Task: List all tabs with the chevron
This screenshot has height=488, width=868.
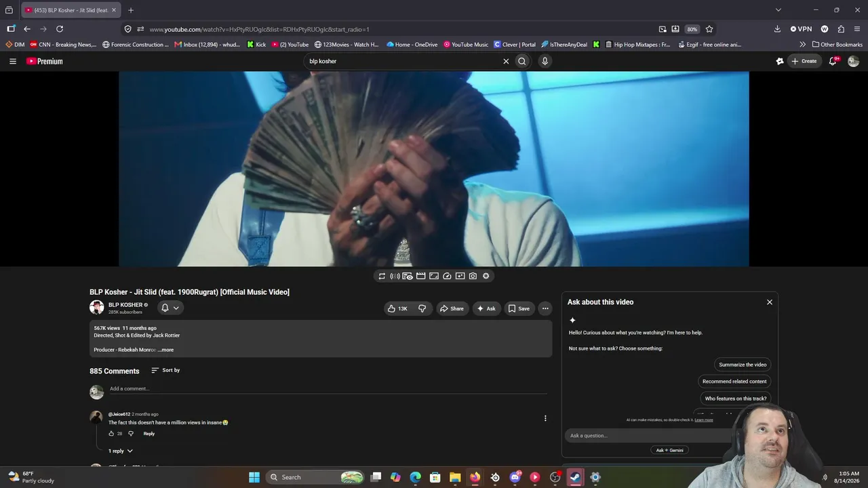Action: point(778,10)
